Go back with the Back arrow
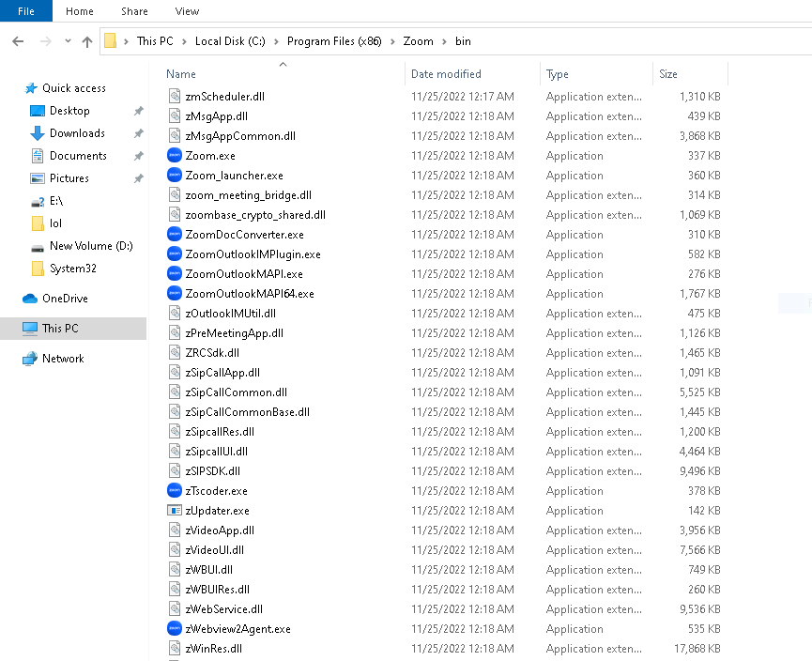The image size is (812, 661). click(x=18, y=41)
